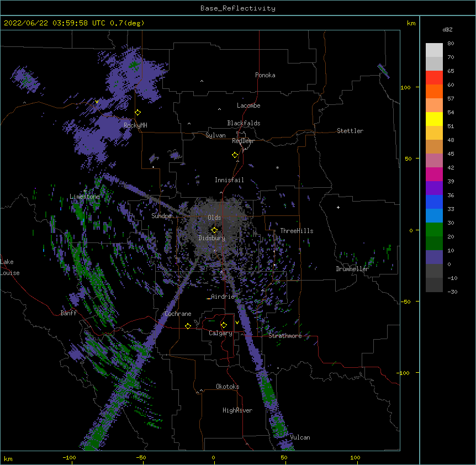Click the green swatch between 30 and 20
This screenshot has width=476, height=465.
pos(434,230)
